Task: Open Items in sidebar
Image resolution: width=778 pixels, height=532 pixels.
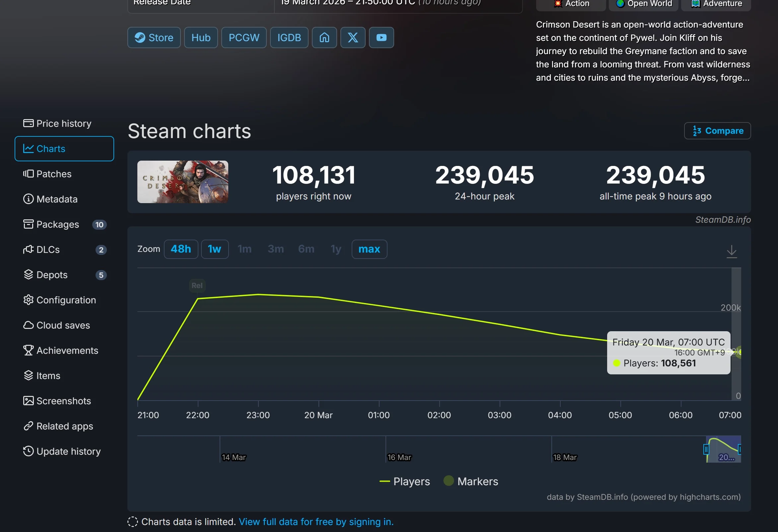Action: click(x=64, y=376)
